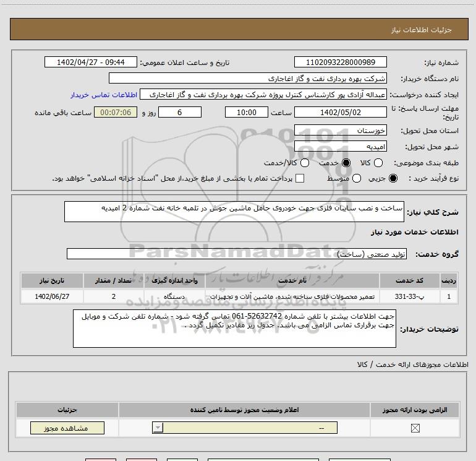Click the service code cell پ-33-331
The image size is (476, 461).
pos(409,296)
